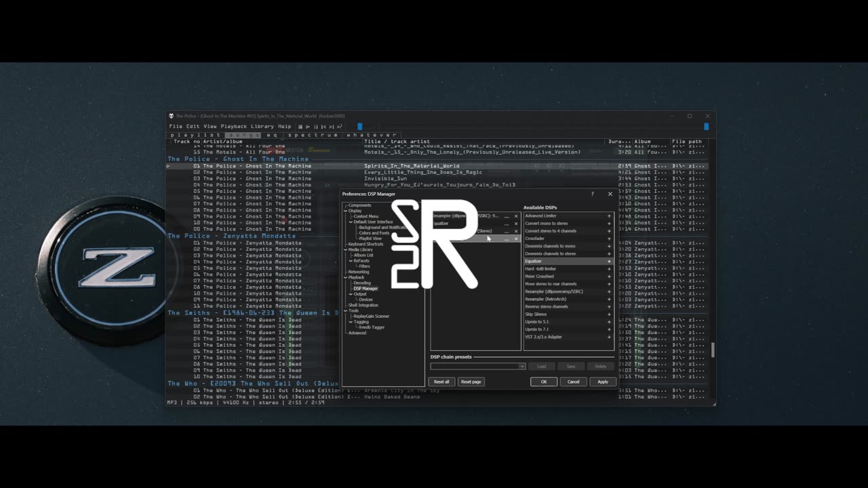Configure the active Equalizer DSP (… button)
Screen dimensions: 868x488
[x=507, y=224]
